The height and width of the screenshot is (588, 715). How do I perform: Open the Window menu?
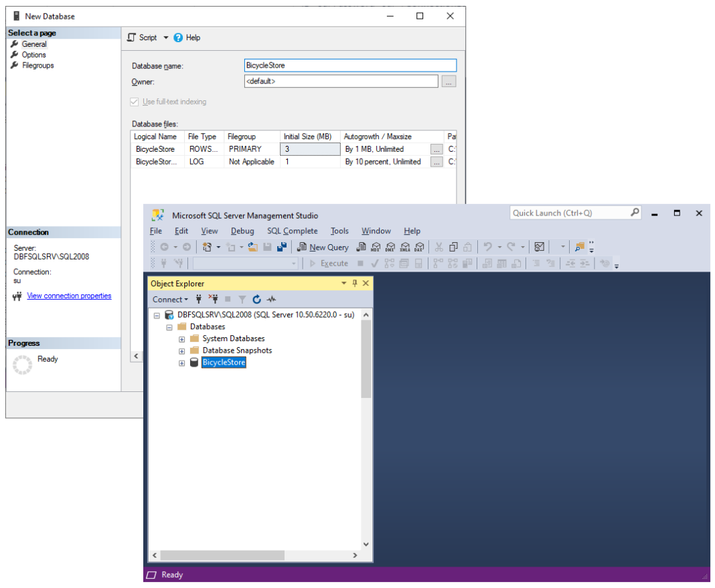click(x=376, y=231)
